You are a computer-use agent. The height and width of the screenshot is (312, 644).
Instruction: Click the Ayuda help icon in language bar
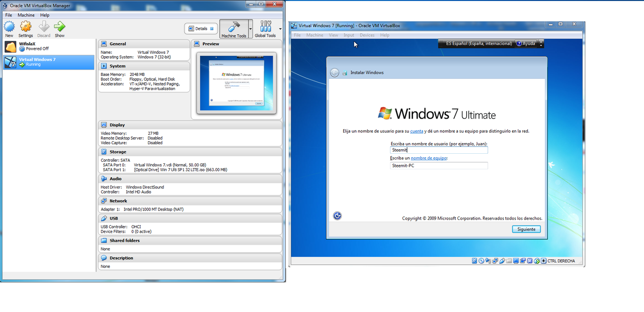pyautogui.click(x=519, y=44)
